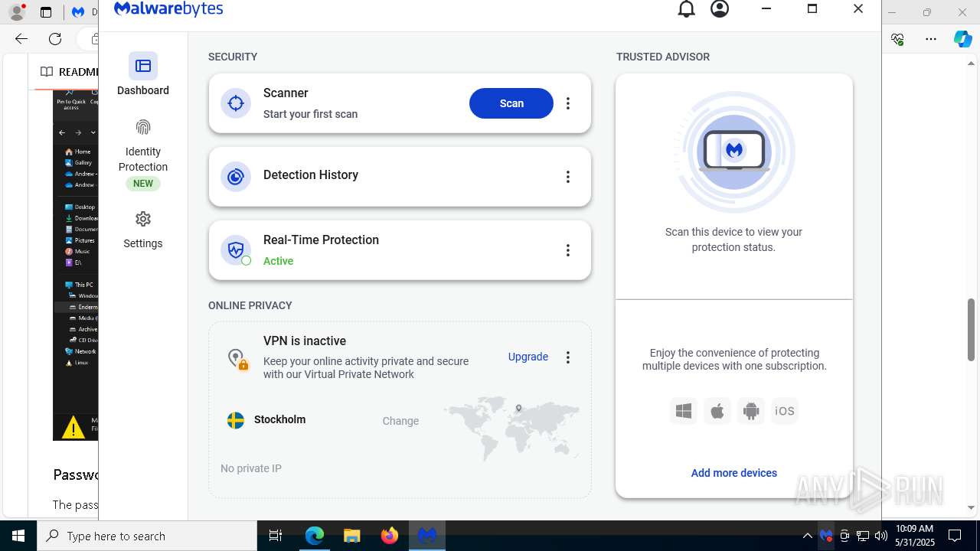The image size is (980, 551).
Task: Open the Action Center notifications
Action: coord(955,536)
